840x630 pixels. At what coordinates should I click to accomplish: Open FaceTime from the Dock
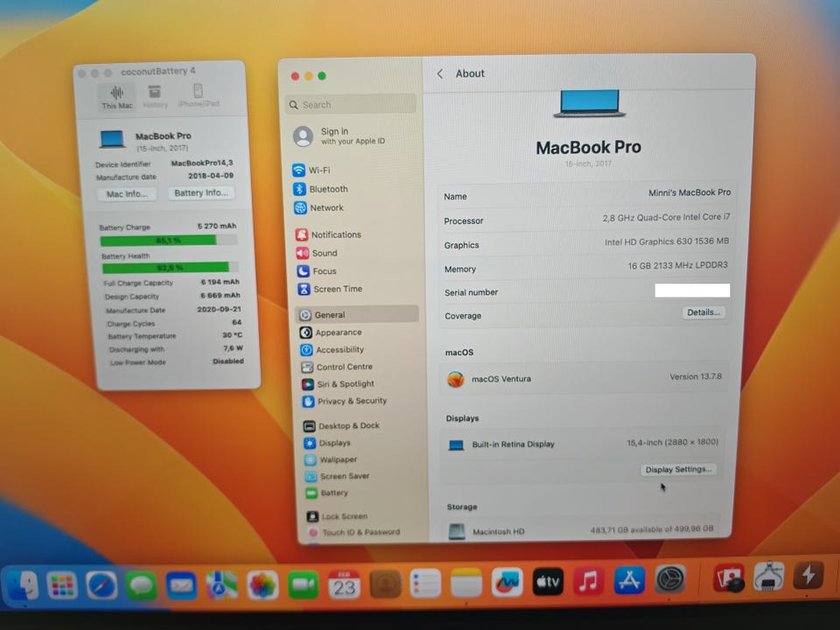click(304, 584)
